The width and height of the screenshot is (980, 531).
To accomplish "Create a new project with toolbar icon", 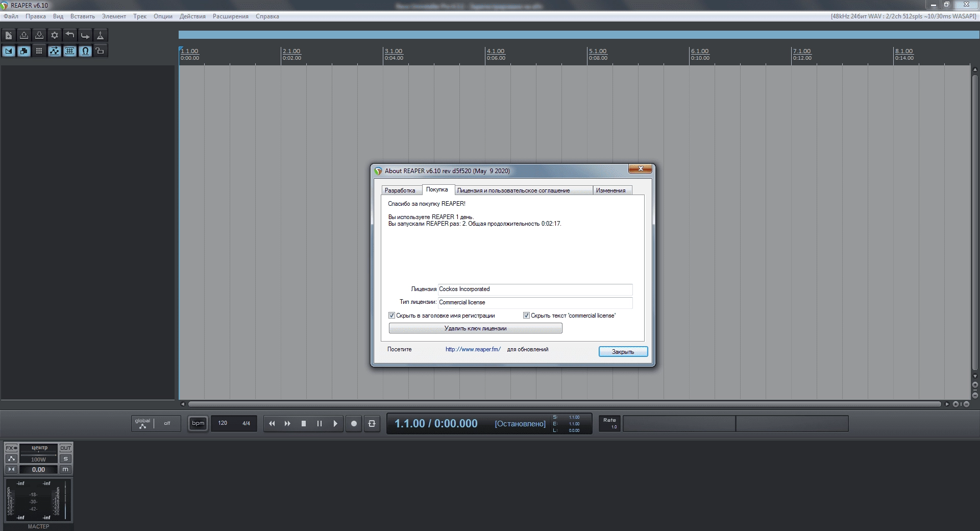I will click(x=9, y=35).
